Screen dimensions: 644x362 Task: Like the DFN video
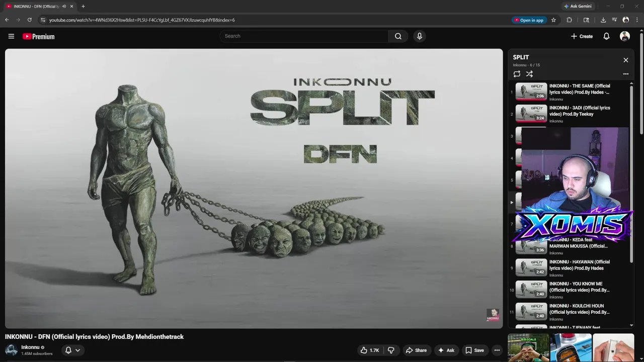pos(369,350)
